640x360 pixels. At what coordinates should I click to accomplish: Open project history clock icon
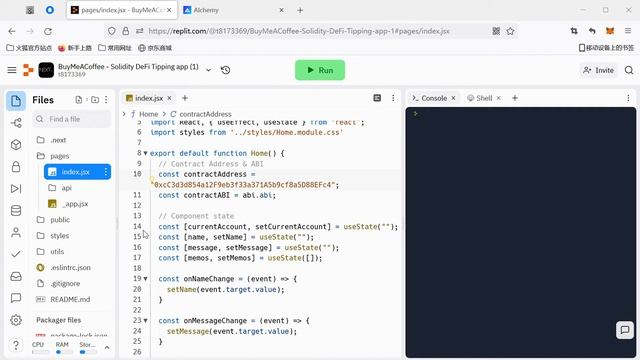click(225, 70)
